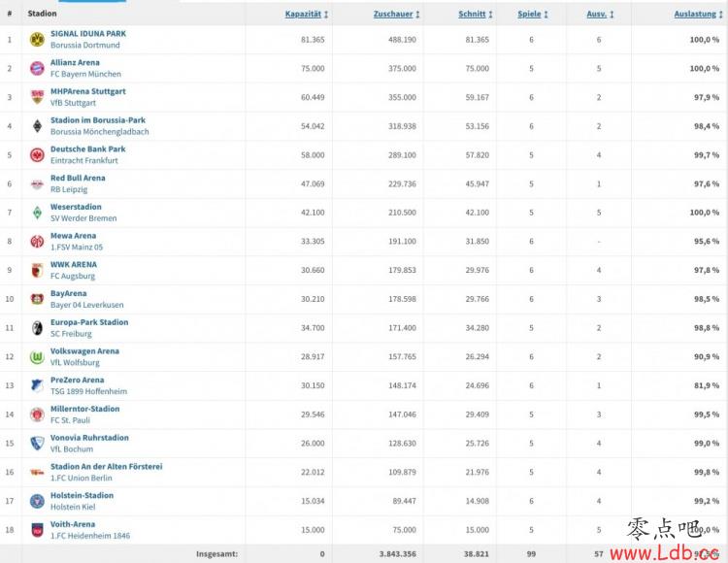The width and height of the screenshot is (728, 563).
Task: Click the FC Bayern München crest
Action: click(37, 68)
